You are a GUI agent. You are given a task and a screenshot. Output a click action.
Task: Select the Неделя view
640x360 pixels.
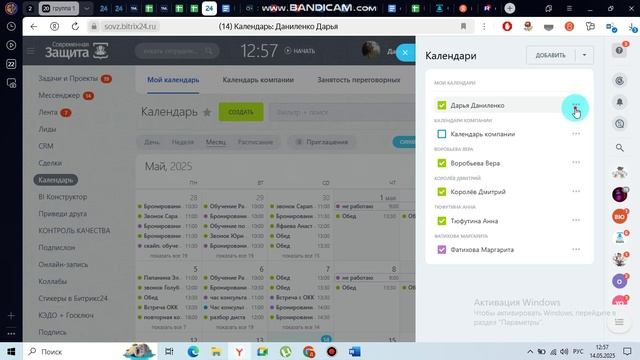[x=182, y=142]
